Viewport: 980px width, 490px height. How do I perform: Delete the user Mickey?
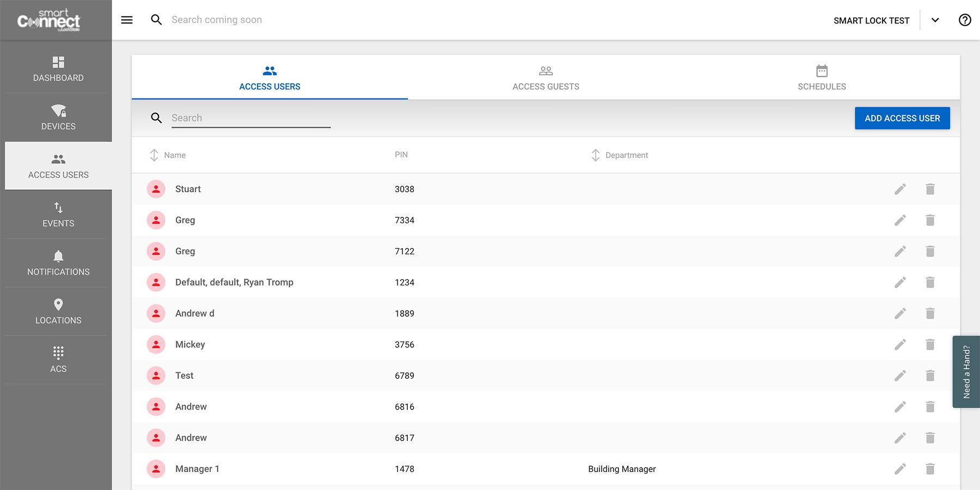tap(930, 344)
